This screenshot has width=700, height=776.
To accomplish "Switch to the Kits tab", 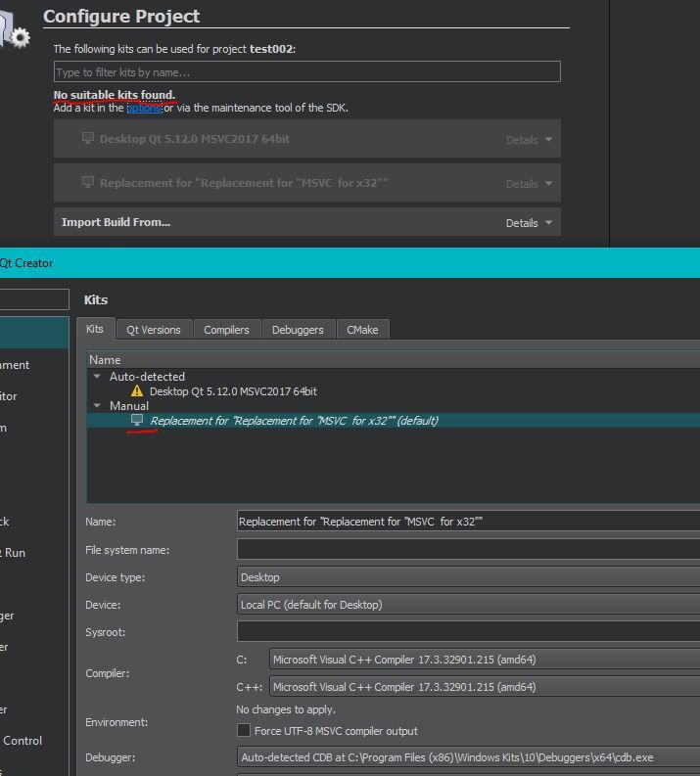I will pos(95,329).
